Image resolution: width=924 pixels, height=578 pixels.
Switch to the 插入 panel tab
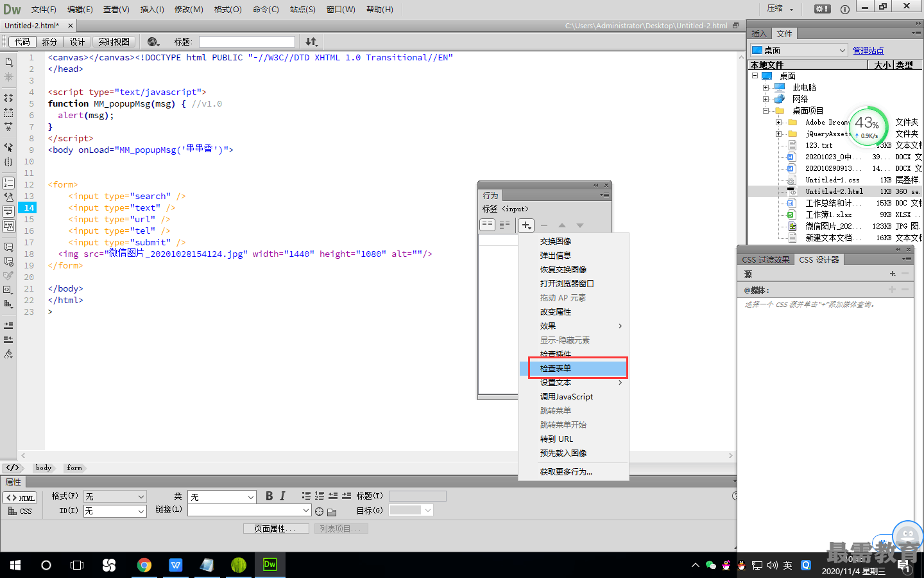[x=759, y=33]
